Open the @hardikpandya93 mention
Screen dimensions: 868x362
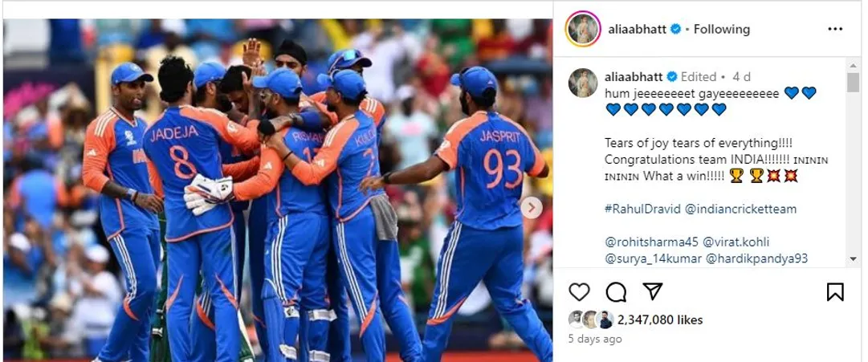pyautogui.click(x=756, y=258)
